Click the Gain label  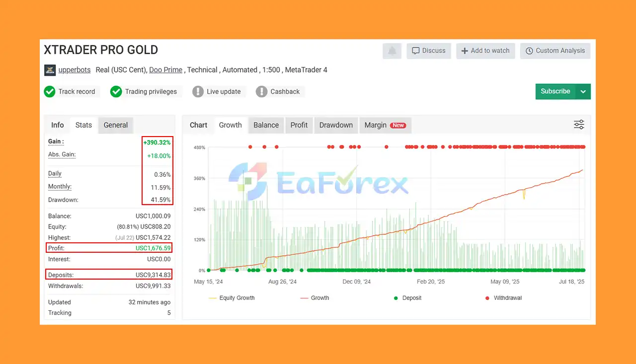coord(56,142)
